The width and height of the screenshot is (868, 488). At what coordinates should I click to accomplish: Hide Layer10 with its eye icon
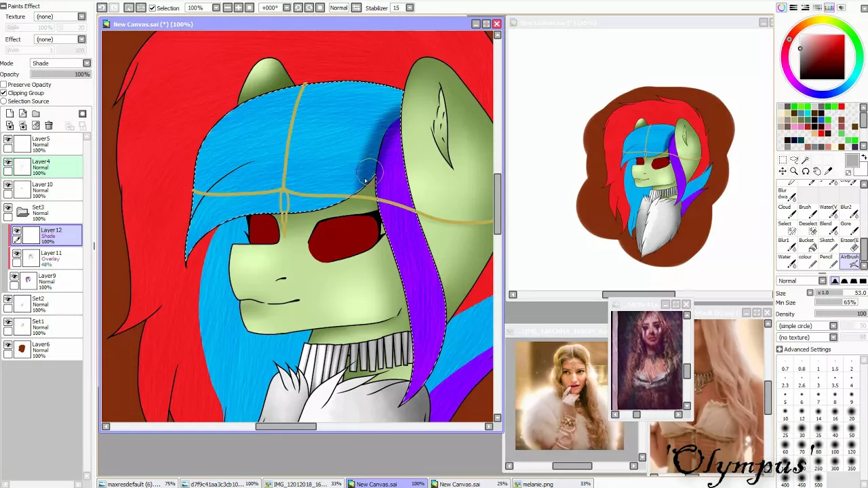(8, 185)
